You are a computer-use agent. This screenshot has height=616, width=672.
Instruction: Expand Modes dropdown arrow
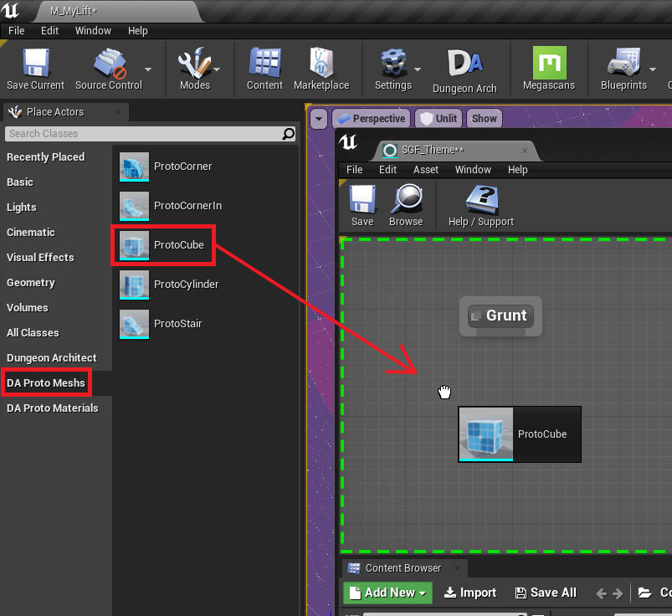coord(217,69)
